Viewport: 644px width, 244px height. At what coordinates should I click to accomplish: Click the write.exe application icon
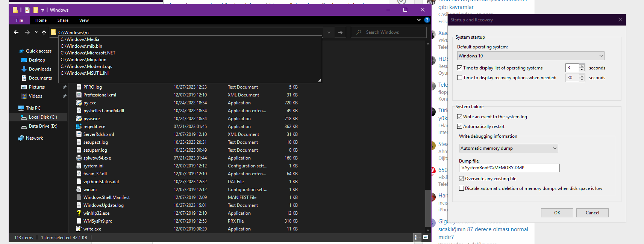[79, 229]
